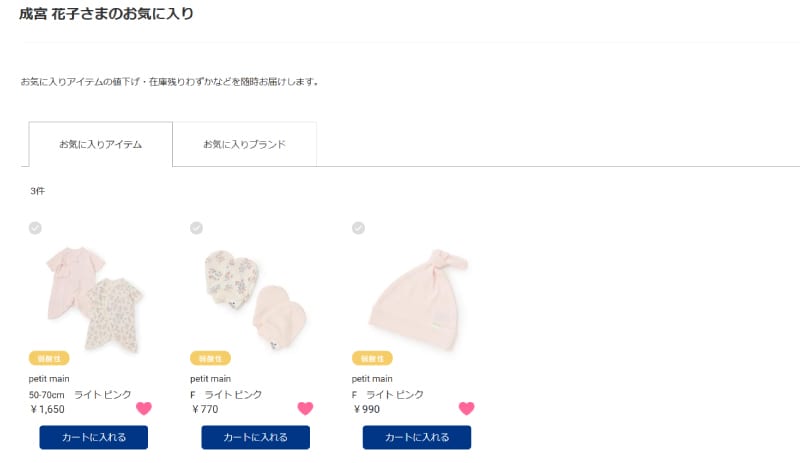Screen dimensions: 800x463
Task: View the floral baby mittens image
Action: pos(255,299)
